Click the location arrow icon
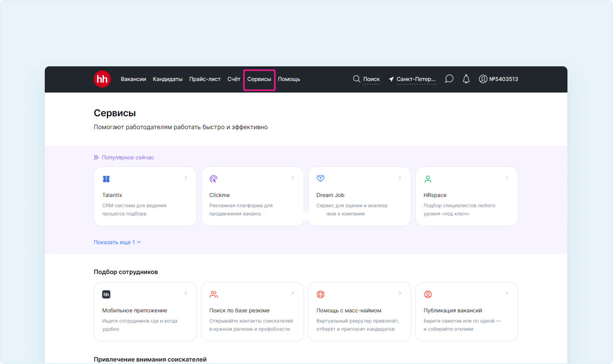613x364 pixels. 391,79
